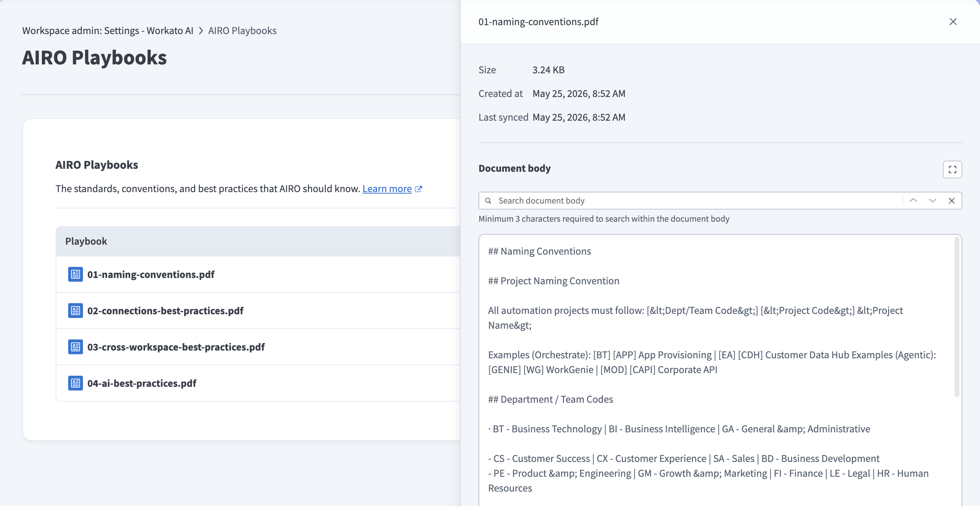
Task: Click file icon of 03-cross-workspace-best-practices.pdf
Action: pos(75,347)
